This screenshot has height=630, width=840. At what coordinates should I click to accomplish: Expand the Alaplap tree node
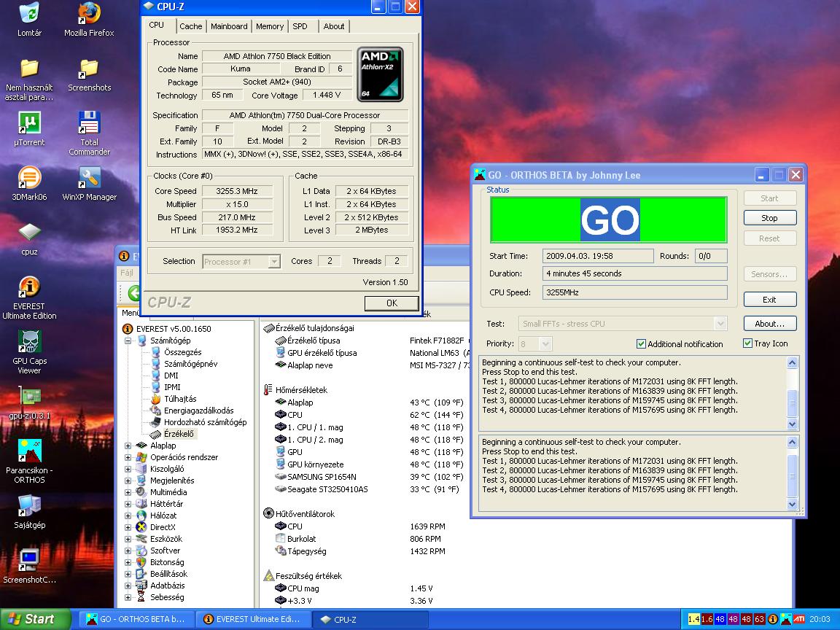pyautogui.click(x=128, y=446)
